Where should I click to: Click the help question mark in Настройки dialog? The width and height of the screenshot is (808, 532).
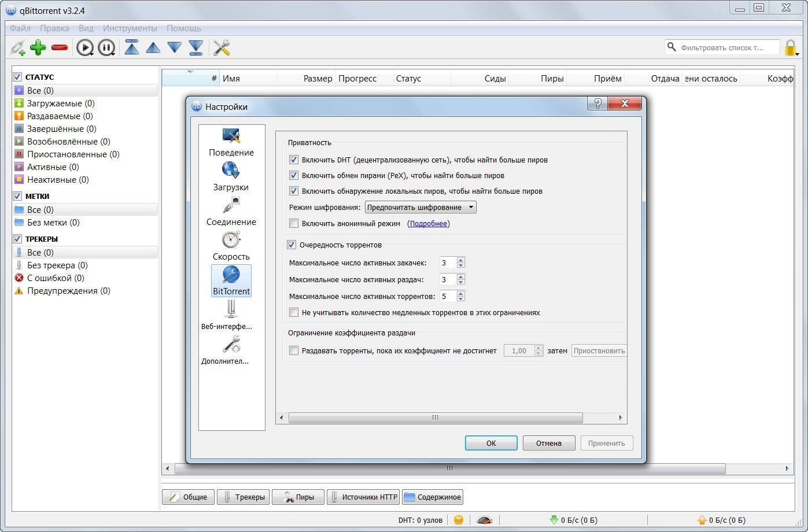597,104
